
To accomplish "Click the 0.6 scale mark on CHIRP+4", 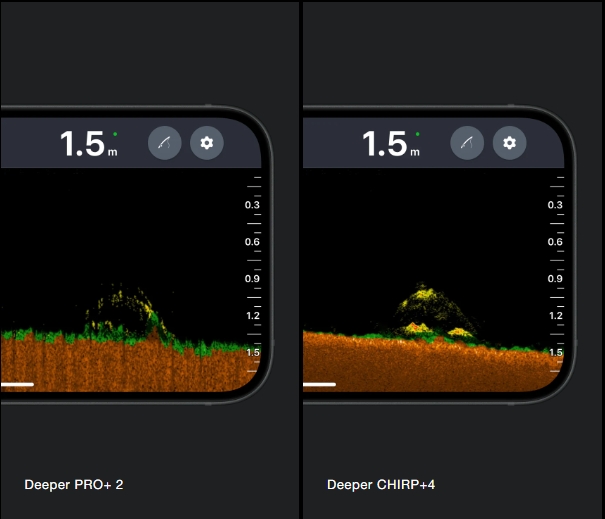I will pyautogui.click(x=555, y=242).
